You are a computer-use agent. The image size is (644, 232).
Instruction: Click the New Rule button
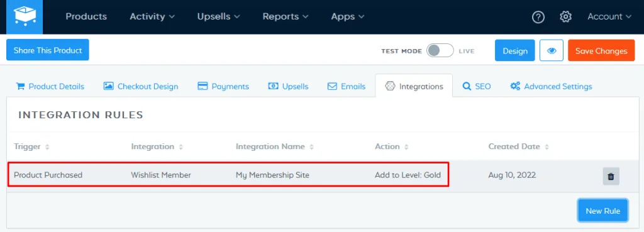[x=602, y=211]
